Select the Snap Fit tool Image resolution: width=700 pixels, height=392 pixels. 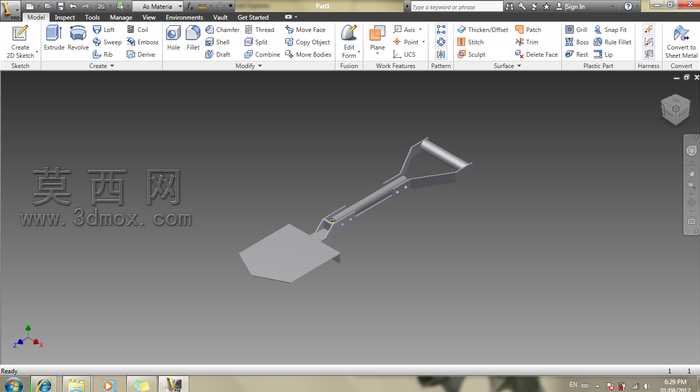pyautogui.click(x=610, y=29)
